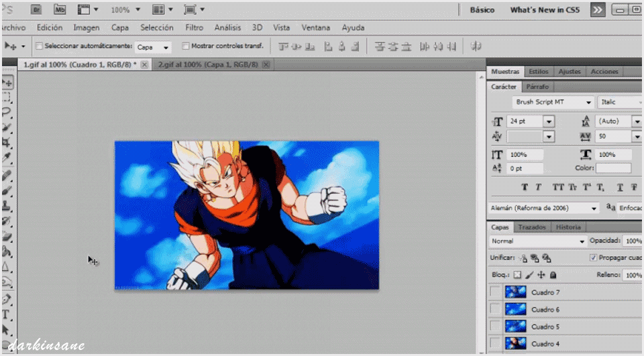
Task: Select the Clone Stamp tool
Action: (7, 206)
